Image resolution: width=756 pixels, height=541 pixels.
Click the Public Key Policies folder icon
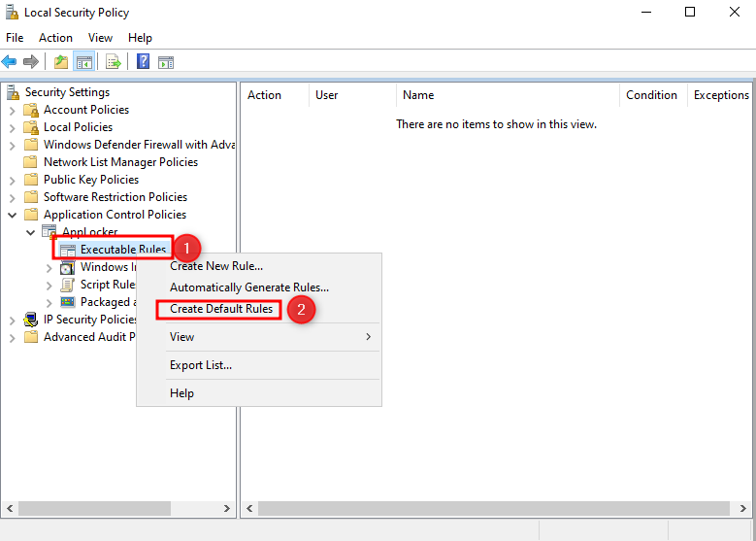[x=31, y=179]
